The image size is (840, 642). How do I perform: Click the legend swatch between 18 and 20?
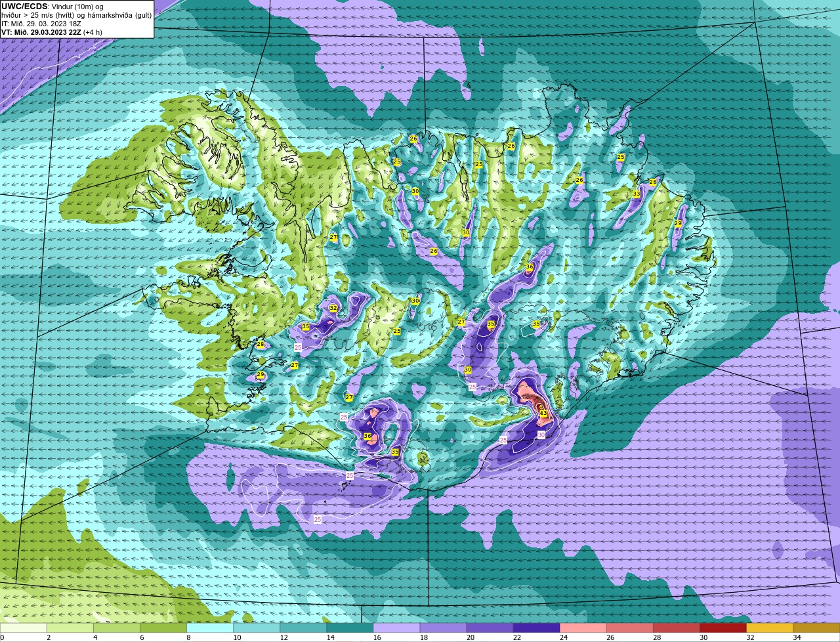point(443,628)
